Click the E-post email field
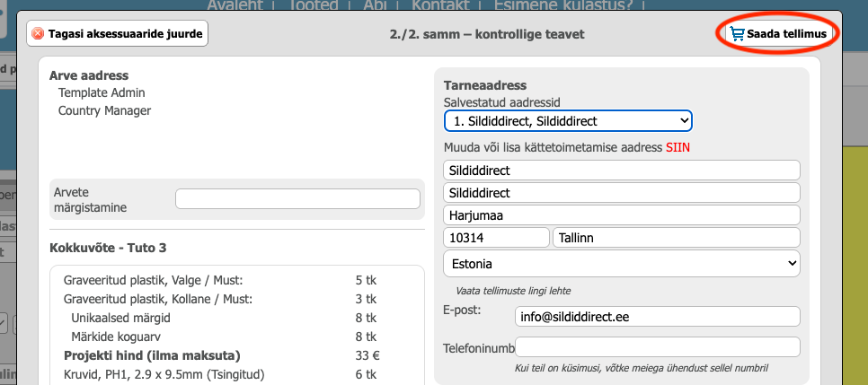Screen dimensions: 868x385 pyautogui.click(x=658, y=317)
